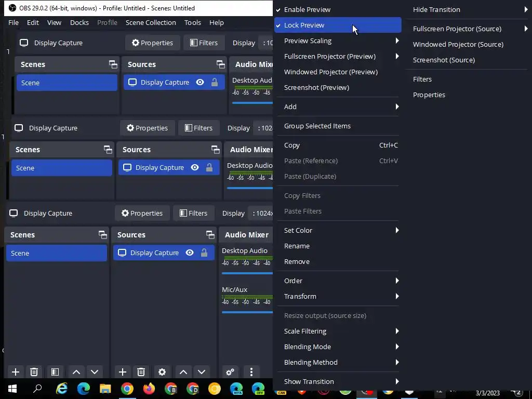Float the Scenes dock that has the scene toolbar beneath
This screenshot has width=532, height=399.
[x=102, y=235]
